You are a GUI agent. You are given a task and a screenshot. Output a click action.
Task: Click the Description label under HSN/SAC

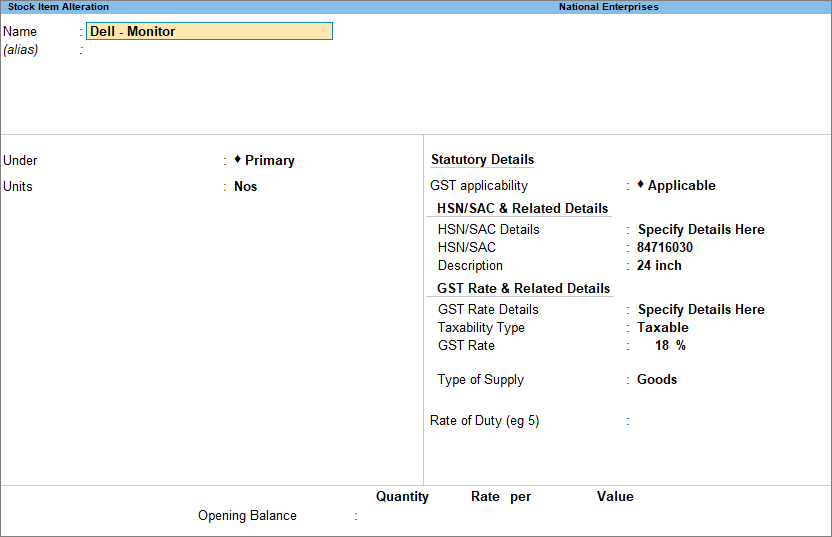pyautogui.click(x=470, y=265)
